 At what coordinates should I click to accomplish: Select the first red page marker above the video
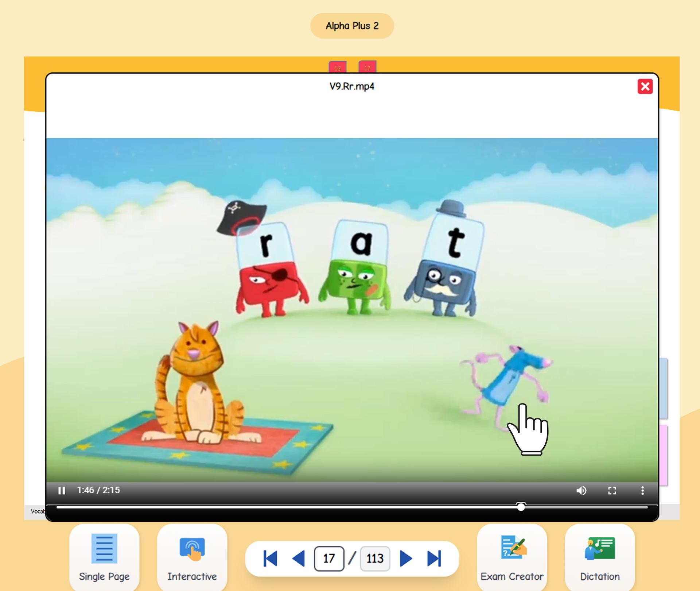tap(338, 67)
